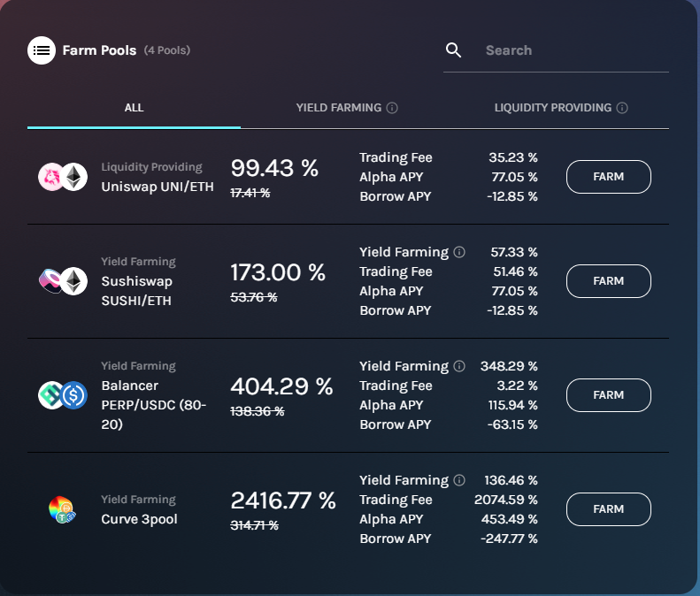Click the 99.43 % APY value
Image resolution: width=700 pixels, height=596 pixels.
274,168
